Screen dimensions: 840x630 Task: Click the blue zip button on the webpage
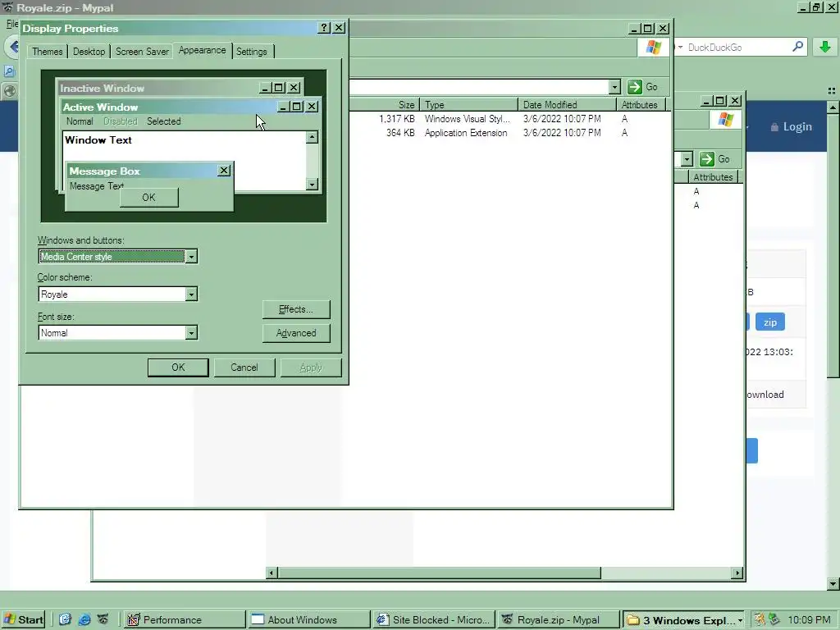click(x=769, y=322)
